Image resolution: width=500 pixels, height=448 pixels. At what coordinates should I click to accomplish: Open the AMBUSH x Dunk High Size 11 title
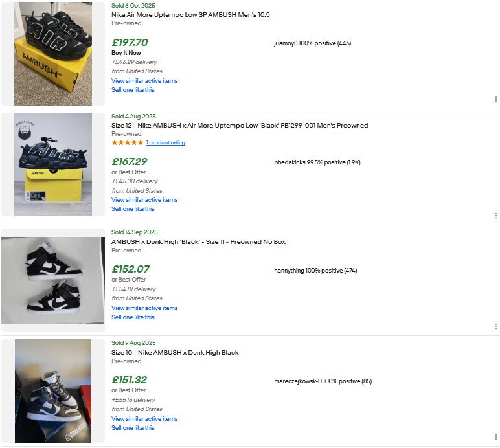[x=198, y=242]
